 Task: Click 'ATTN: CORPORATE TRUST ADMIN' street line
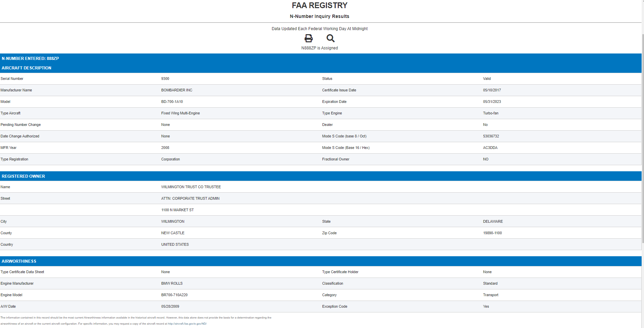tap(190, 198)
